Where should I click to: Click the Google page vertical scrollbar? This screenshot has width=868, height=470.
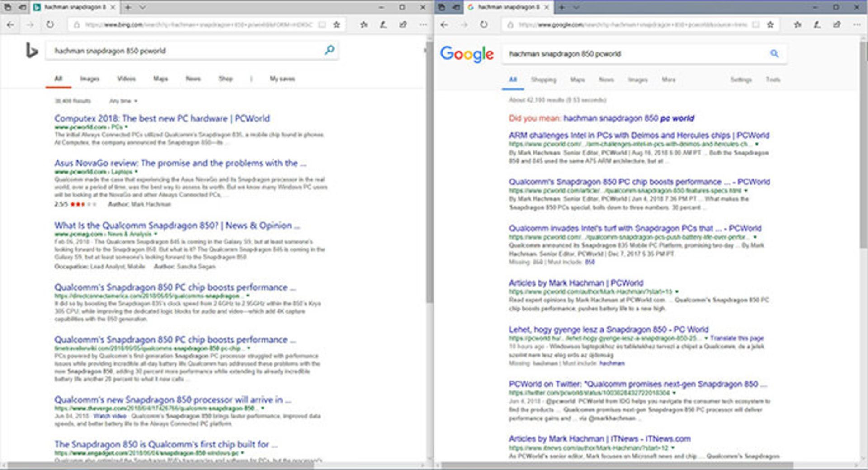863,145
